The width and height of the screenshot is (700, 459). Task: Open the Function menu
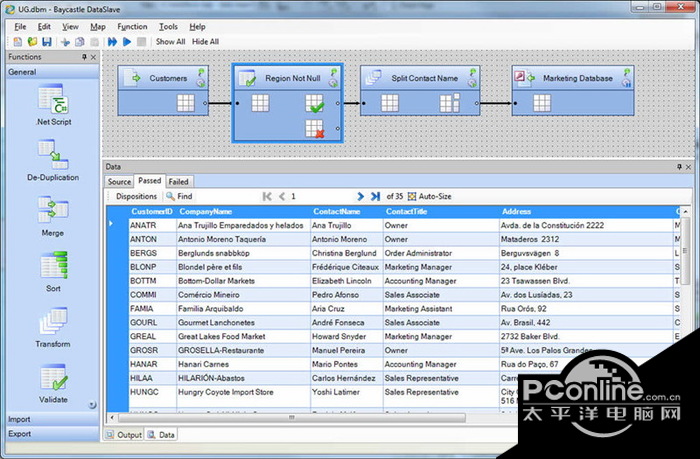pyautogui.click(x=132, y=27)
